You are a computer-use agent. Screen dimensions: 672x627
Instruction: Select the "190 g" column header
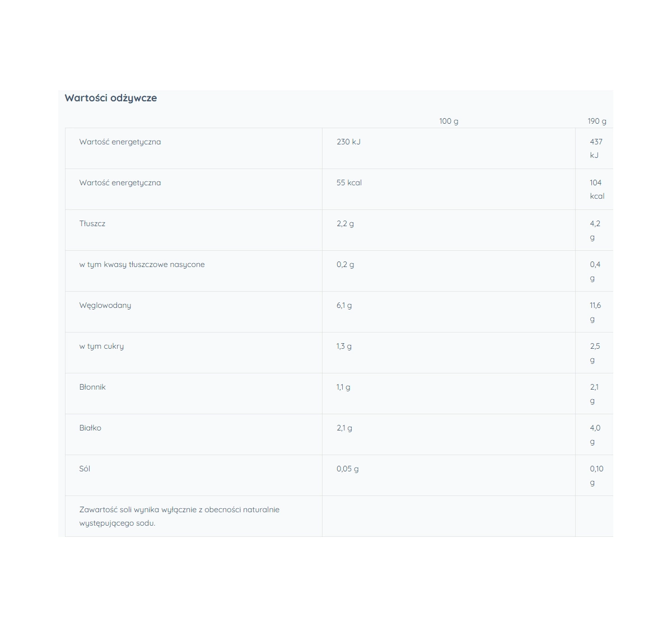(597, 121)
